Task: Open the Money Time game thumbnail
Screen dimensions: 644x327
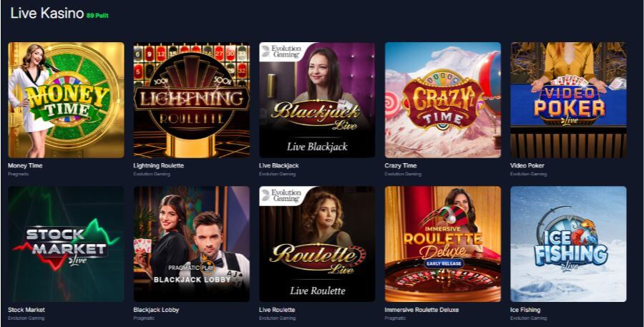Action: click(66, 100)
